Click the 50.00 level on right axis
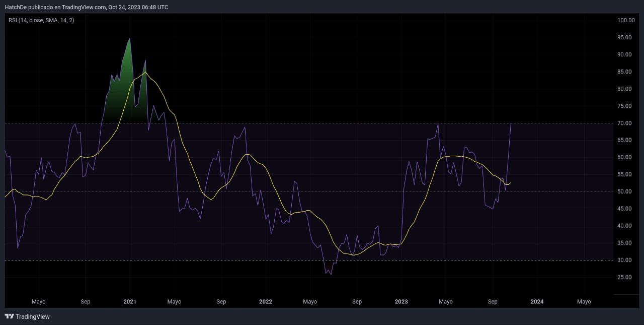The image size is (644, 325). click(x=625, y=191)
